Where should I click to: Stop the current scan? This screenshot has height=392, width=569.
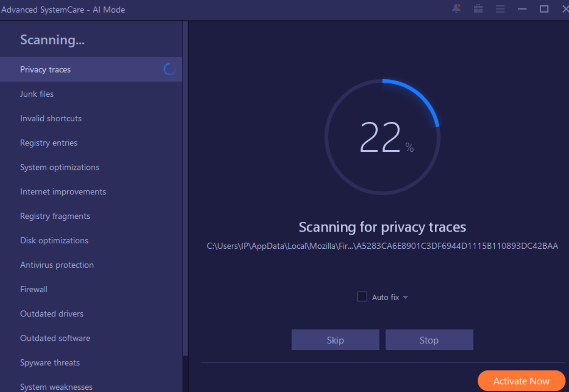[429, 340]
